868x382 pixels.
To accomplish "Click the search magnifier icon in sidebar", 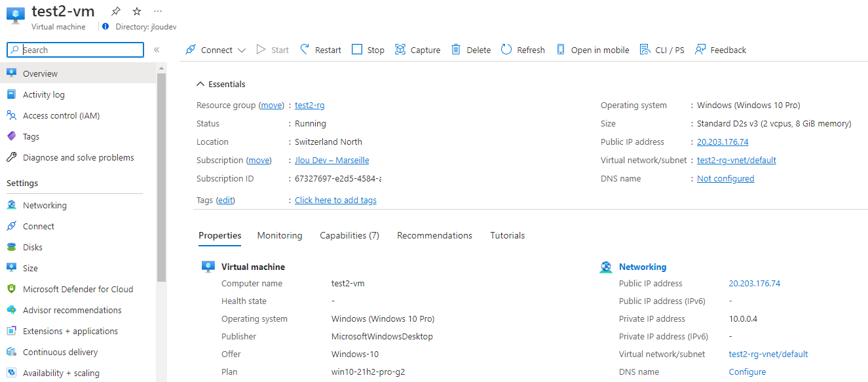I will [15, 50].
